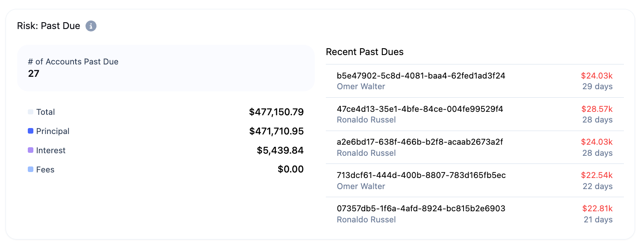Click the purple Interest legend swatch
This screenshot has height=245, width=644.
(30, 150)
